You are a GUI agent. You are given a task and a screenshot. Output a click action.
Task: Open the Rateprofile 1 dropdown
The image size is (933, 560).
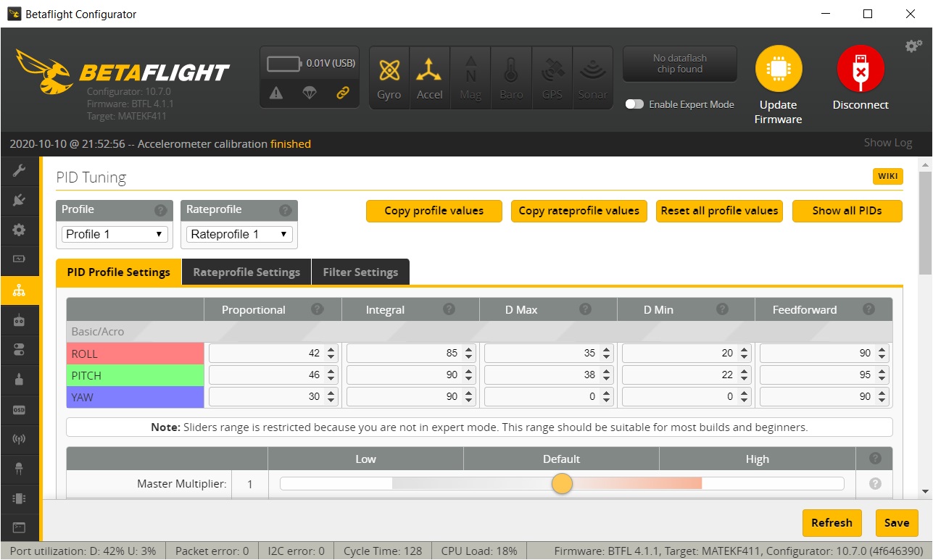(239, 234)
